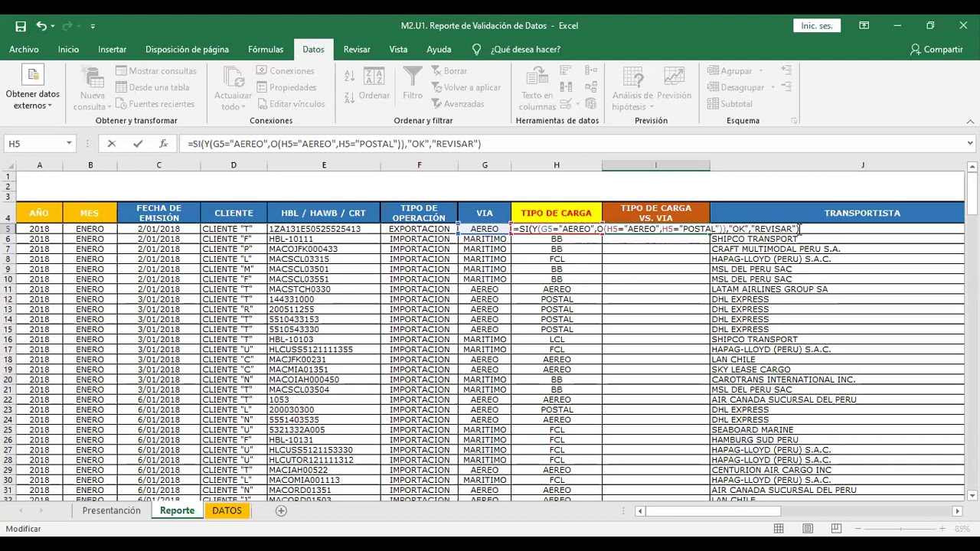Switch to Page Break preview in the status bar

(836, 529)
